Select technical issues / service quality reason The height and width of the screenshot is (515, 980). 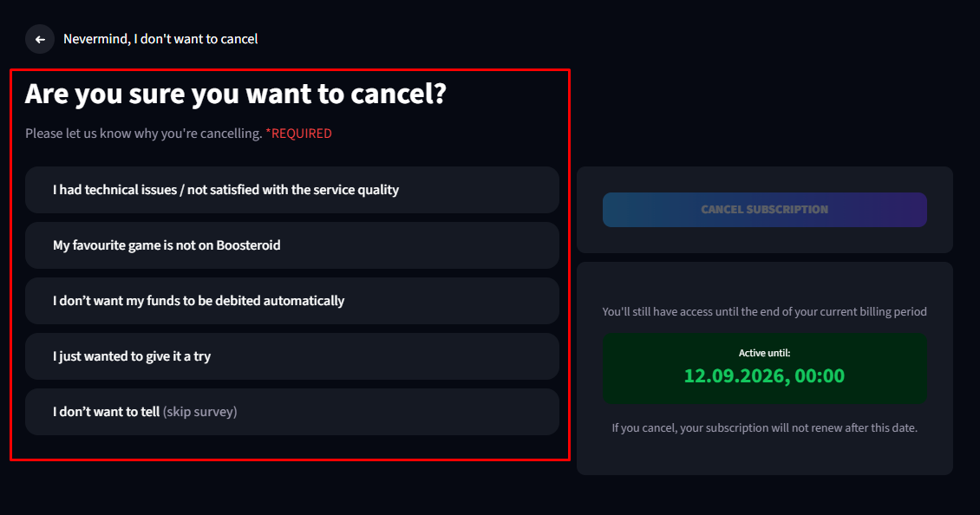pos(292,190)
